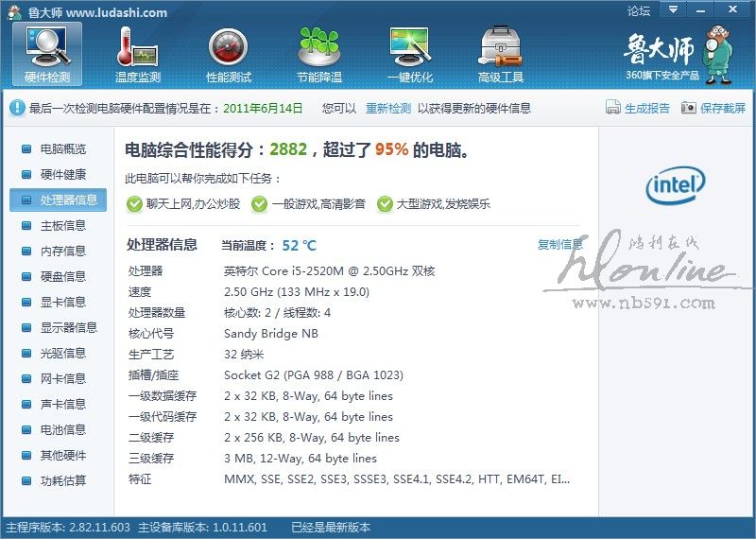This screenshot has height=539, width=756.
Task: Click the 2 x 256 KB L2 cache value
Action: click(x=312, y=438)
